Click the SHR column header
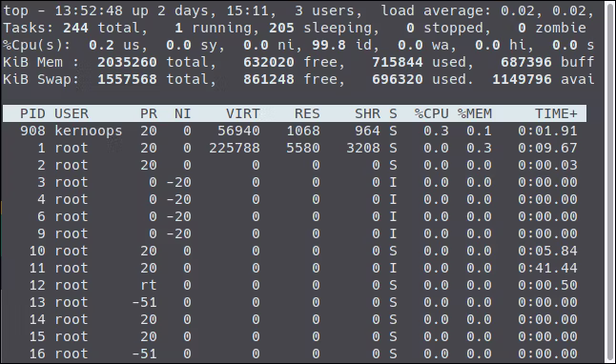This screenshot has height=364, width=616. click(x=367, y=113)
